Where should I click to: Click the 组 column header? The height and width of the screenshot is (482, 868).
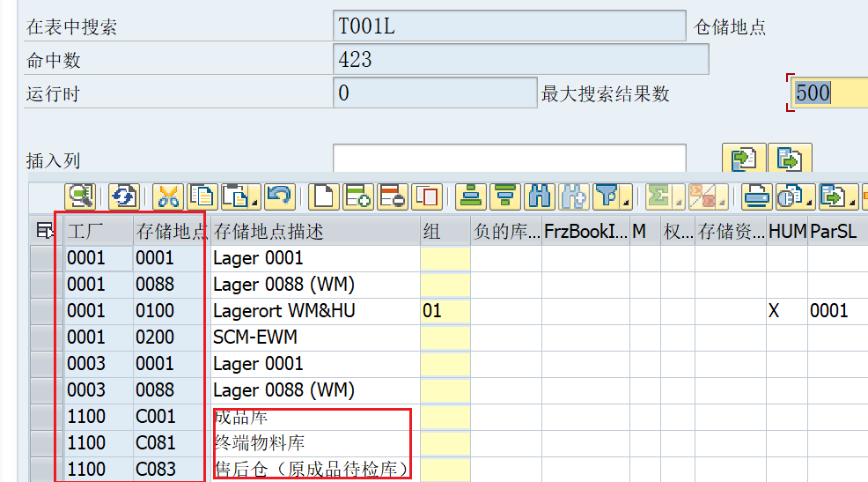tap(445, 231)
